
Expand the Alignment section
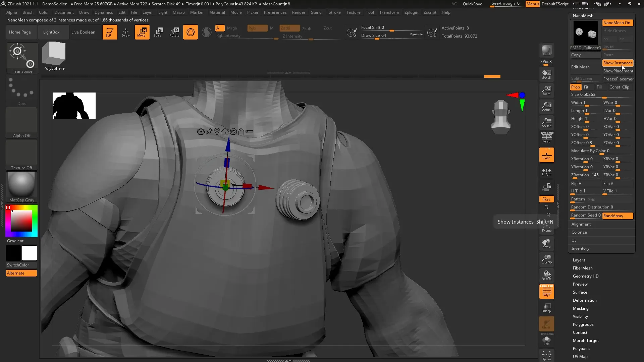(x=581, y=224)
